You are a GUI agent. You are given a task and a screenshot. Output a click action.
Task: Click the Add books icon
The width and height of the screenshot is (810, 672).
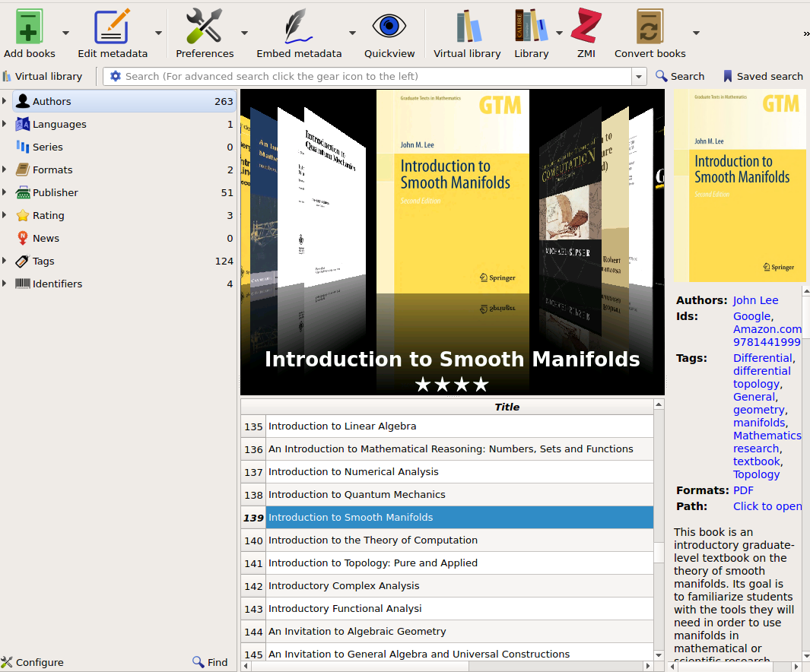(28, 27)
